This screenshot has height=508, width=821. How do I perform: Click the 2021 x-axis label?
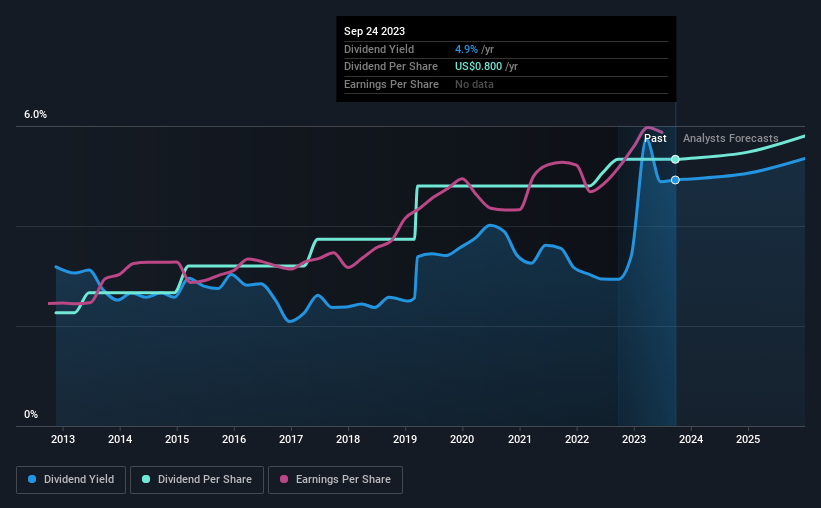tap(519, 439)
